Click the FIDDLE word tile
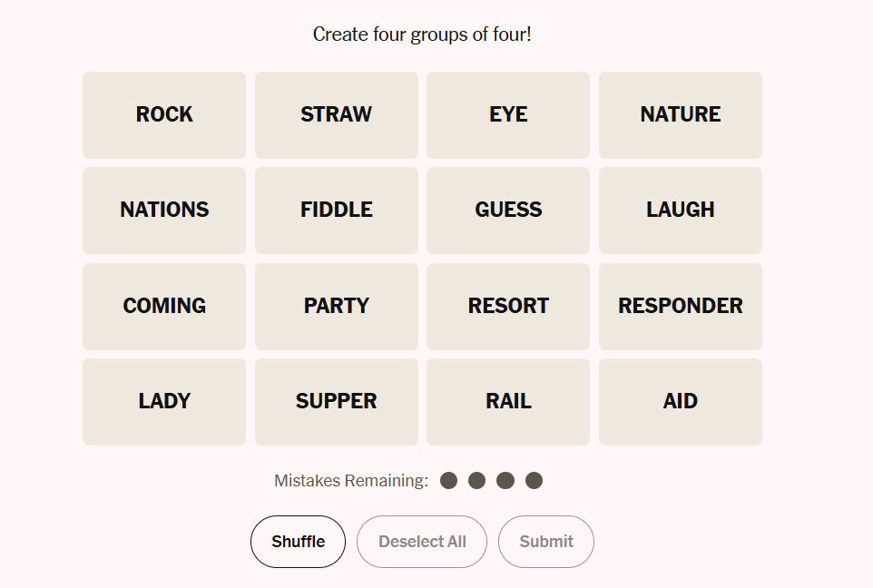The width and height of the screenshot is (873, 588). pos(337,211)
